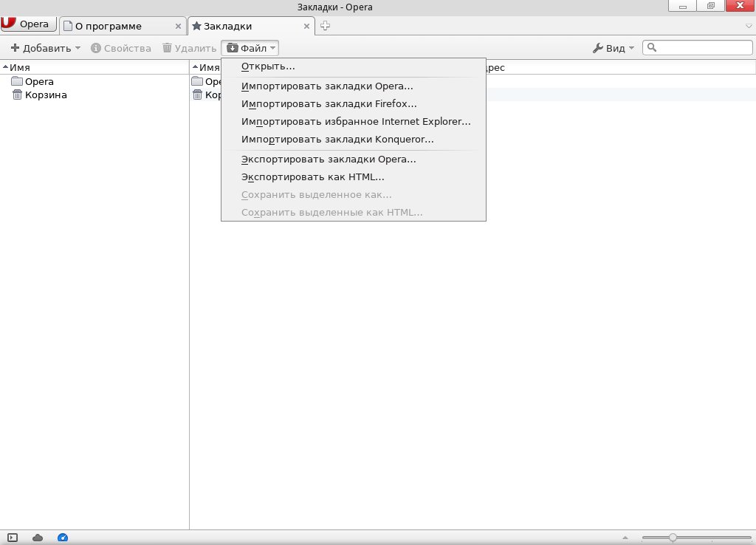Open a new tab with plus icon
The image size is (756, 545).
pos(325,26)
